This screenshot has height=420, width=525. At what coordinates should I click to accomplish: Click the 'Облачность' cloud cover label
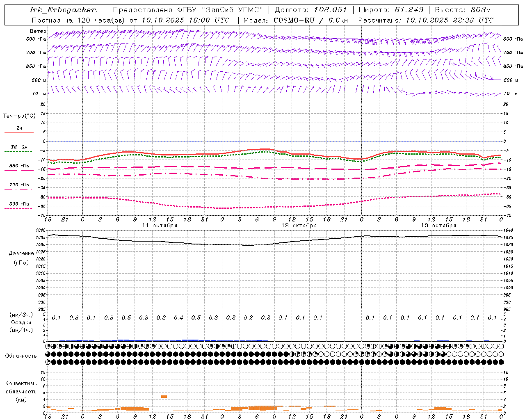coord(21,356)
